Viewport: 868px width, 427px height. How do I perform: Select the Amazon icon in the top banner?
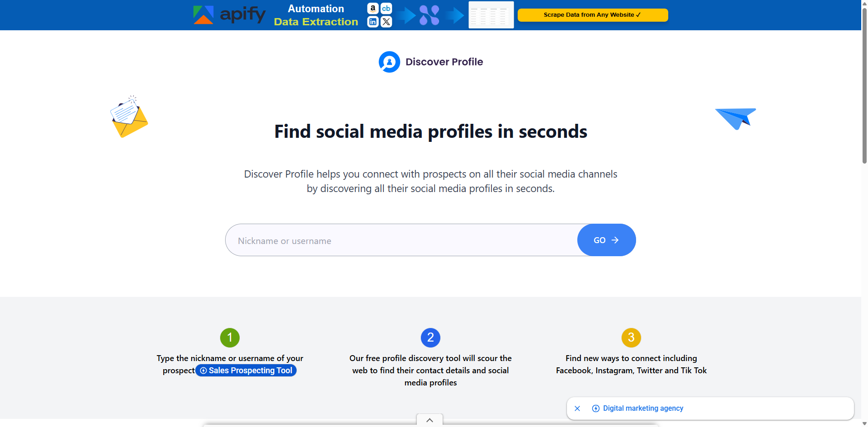[373, 8]
